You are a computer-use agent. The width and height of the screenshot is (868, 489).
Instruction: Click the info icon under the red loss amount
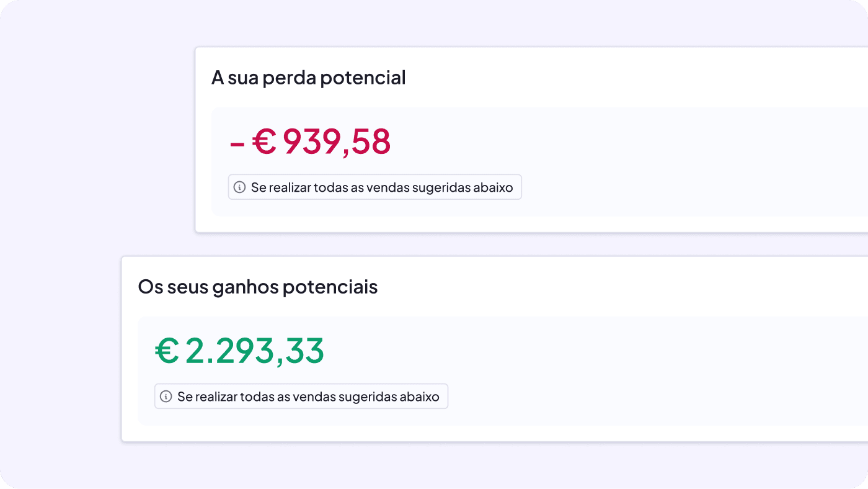pyautogui.click(x=239, y=187)
